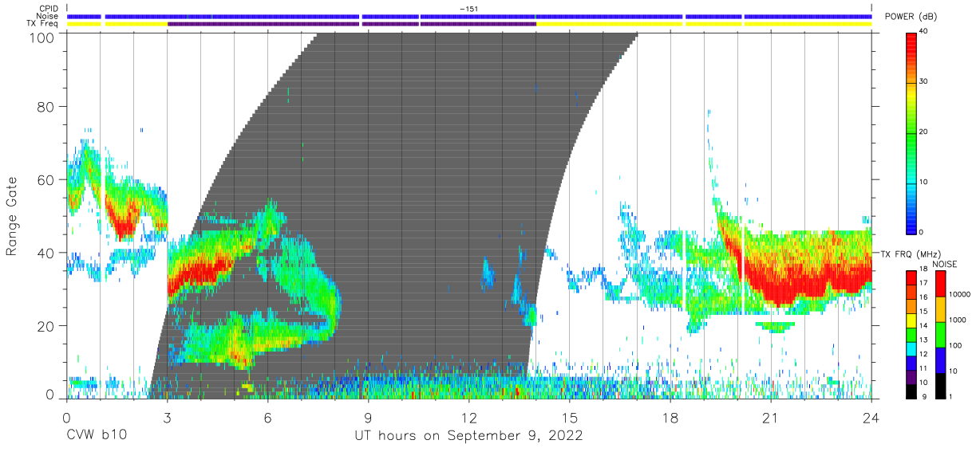Screen dimensions: 980x452
Task: Click the CVW b10 radar beam label
Action: [x=96, y=435]
